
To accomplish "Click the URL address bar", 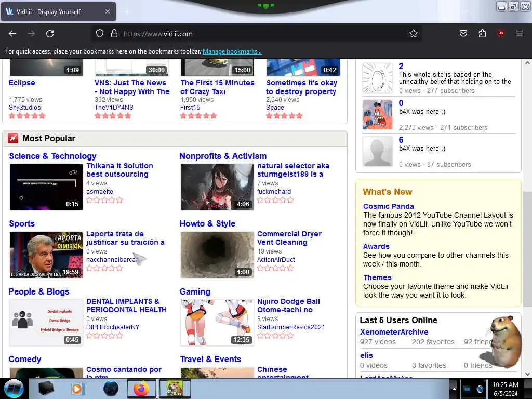I will point(258,34).
